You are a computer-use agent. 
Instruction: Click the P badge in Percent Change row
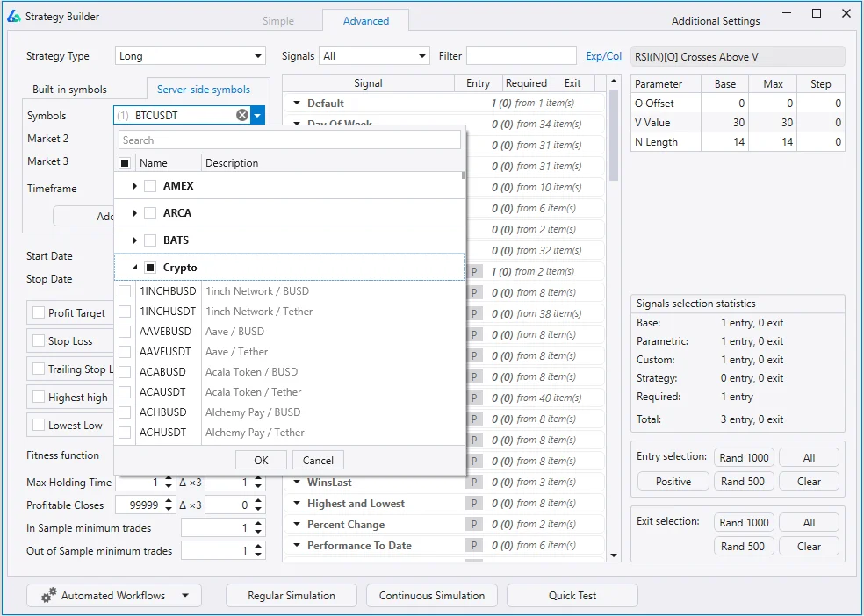tap(473, 524)
